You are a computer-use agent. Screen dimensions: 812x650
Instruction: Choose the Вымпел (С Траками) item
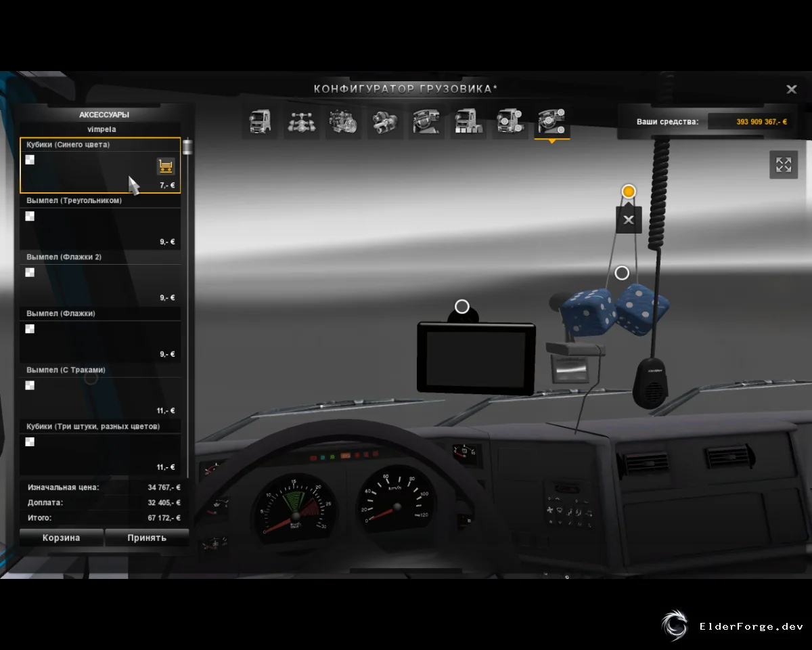[x=100, y=391]
